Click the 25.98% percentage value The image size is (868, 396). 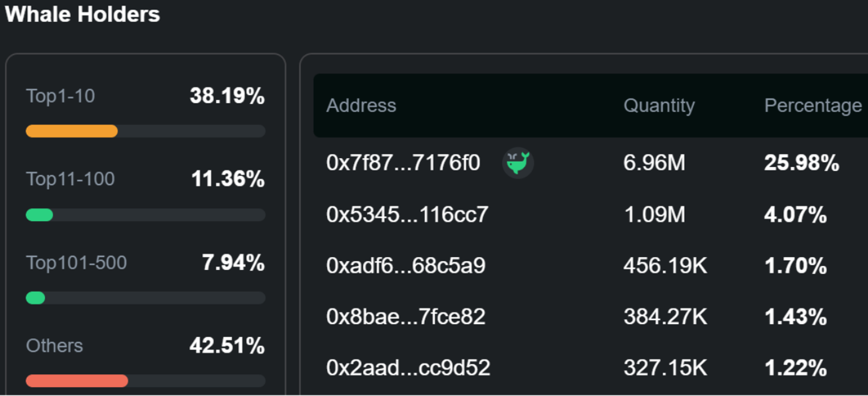[802, 163]
